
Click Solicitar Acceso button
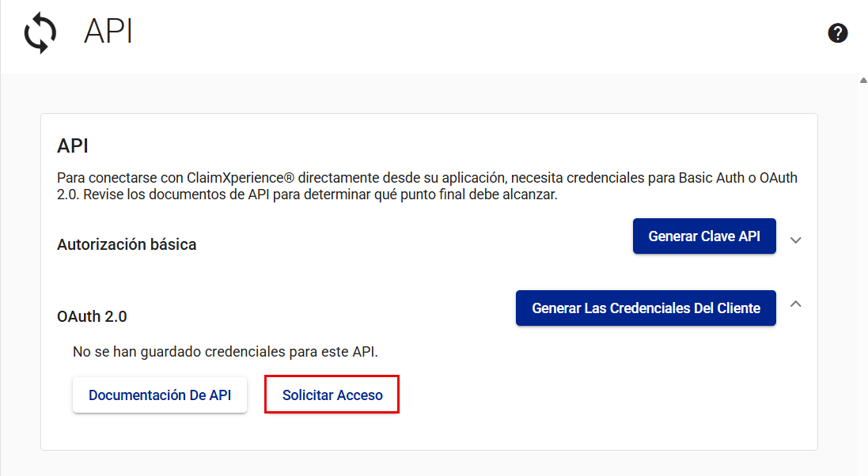[x=332, y=395]
